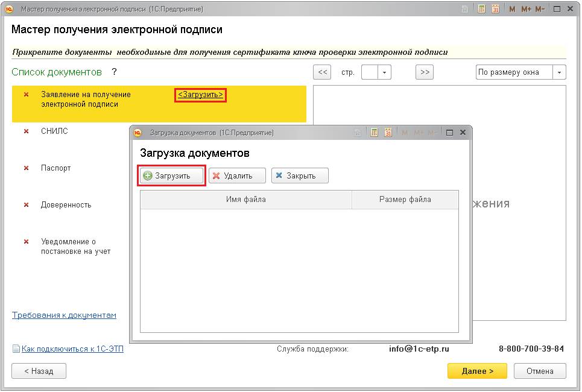582x392 pixels.
Task: Click the 1C logo icon of Загрузка документов dialog
Action: (x=138, y=133)
